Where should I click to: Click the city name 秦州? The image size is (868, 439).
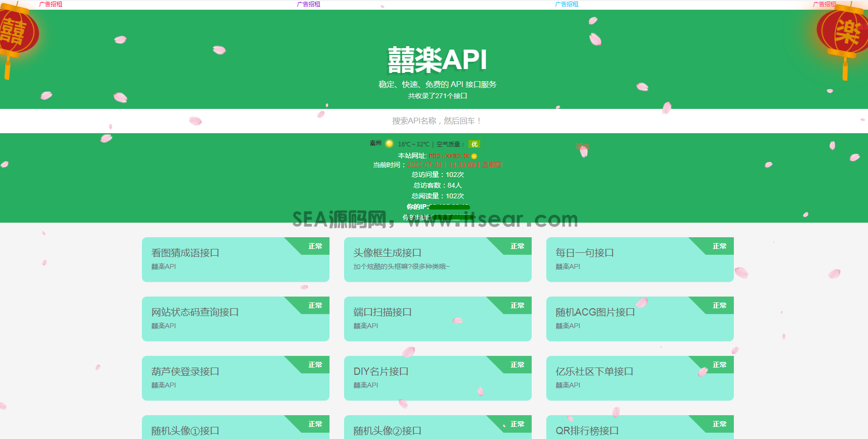click(x=376, y=143)
